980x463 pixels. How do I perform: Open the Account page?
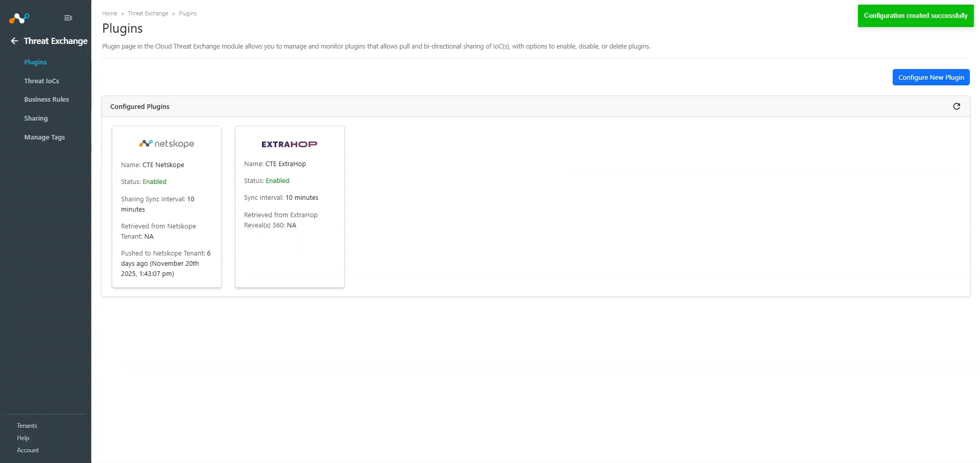pyautogui.click(x=28, y=450)
